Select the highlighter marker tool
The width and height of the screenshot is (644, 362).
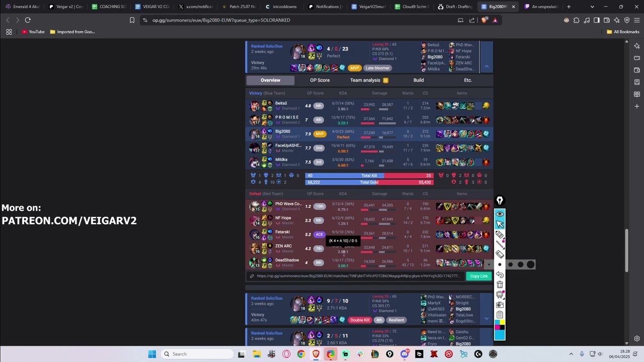point(500,234)
